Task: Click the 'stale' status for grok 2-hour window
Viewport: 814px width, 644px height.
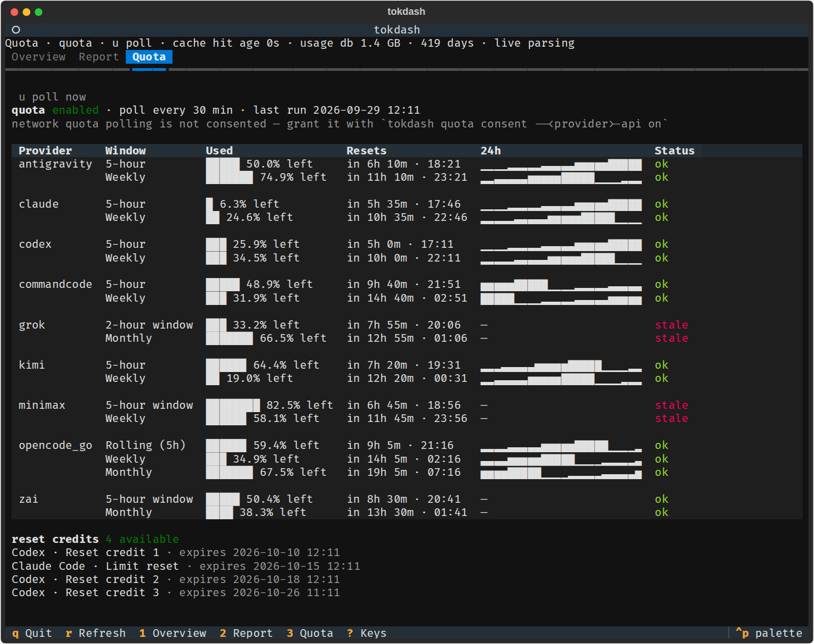Action: coord(671,325)
